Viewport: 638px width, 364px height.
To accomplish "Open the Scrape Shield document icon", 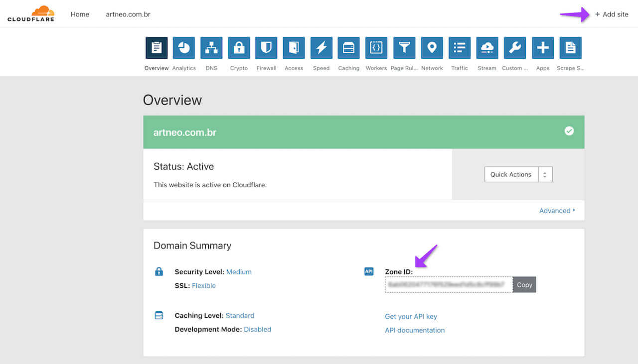I will (570, 48).
